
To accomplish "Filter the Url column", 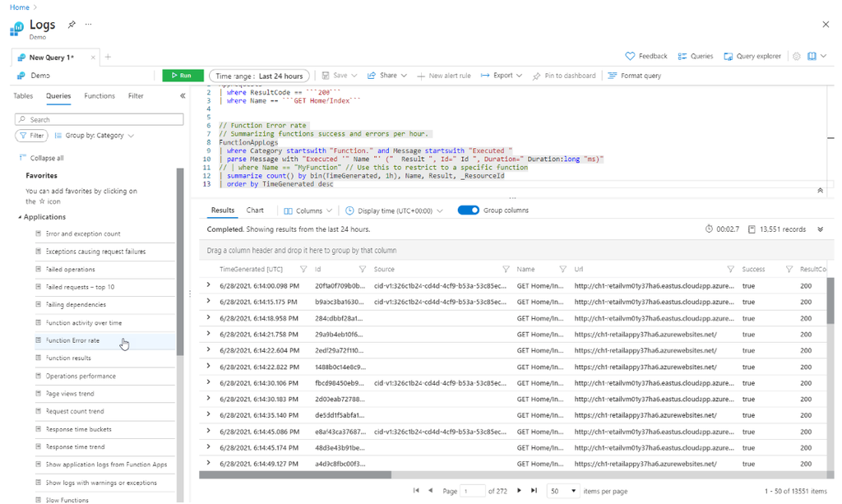I will tap(731, 269).
